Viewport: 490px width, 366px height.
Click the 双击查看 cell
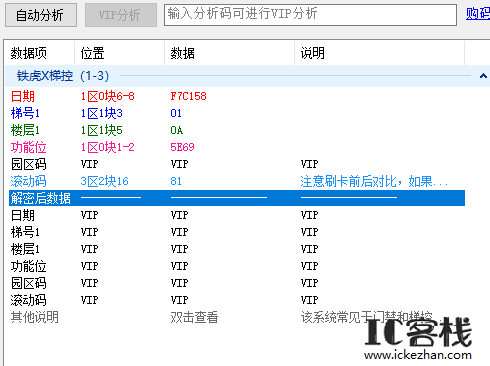tap(194, 317)
